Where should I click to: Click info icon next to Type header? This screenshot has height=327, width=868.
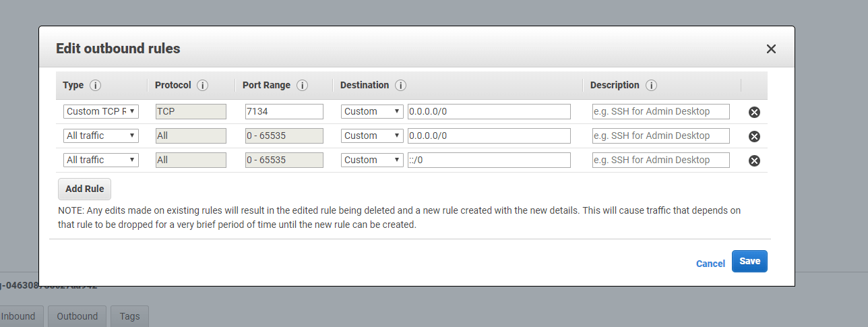click(96, 86)
